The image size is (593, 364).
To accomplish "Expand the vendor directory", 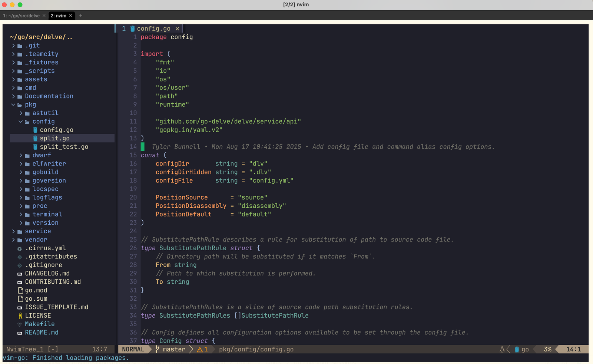I will [13, 240].
